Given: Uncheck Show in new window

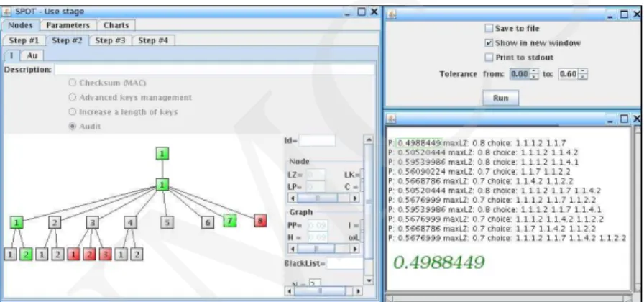Looking at the screenshot, I should click(489, 42).
